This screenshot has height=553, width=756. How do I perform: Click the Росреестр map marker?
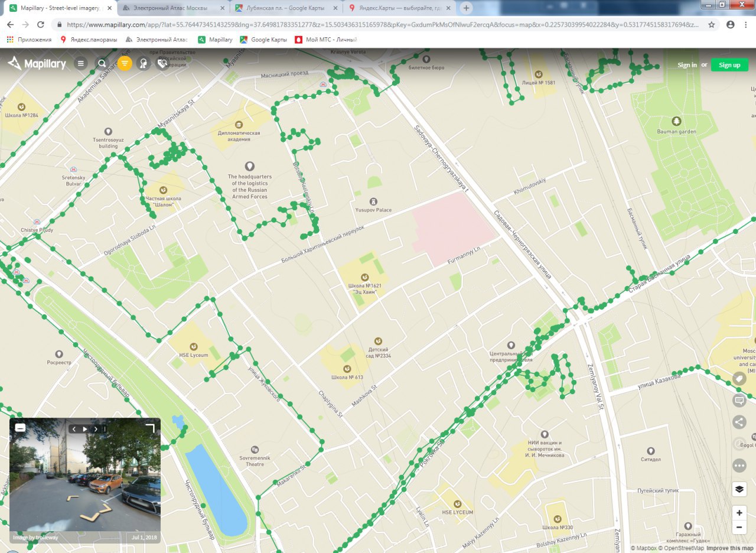point(59,353)
